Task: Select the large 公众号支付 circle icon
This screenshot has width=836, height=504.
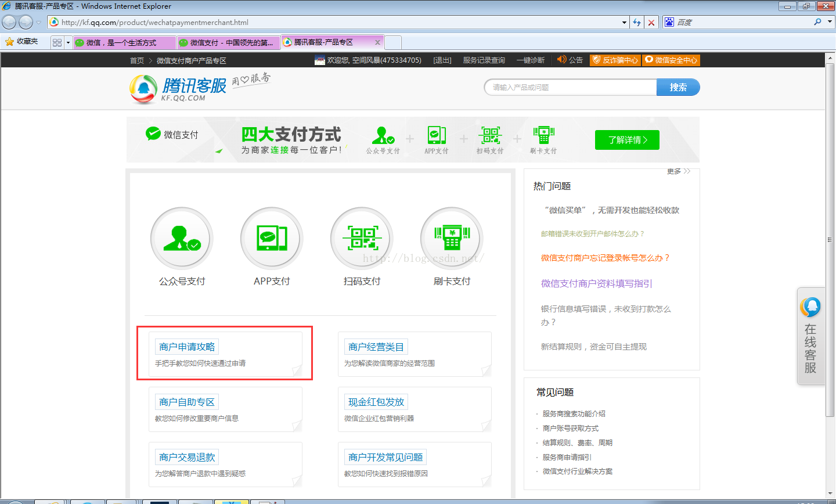Action: 182,239
